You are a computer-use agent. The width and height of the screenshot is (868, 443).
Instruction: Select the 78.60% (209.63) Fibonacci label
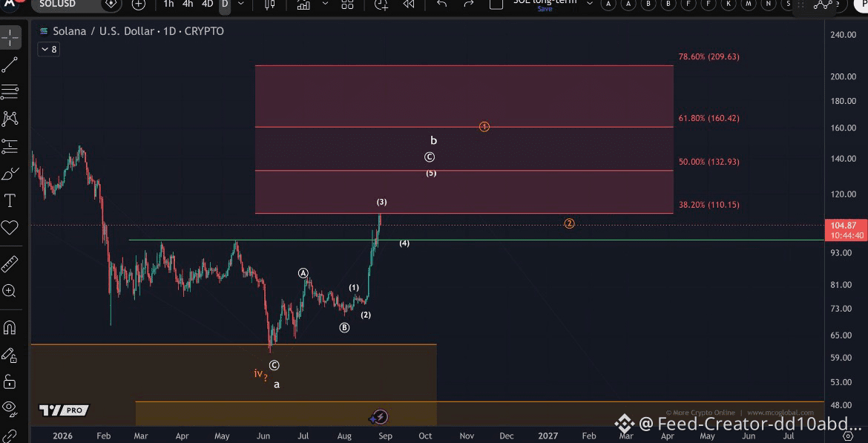[x=708, y=56]
